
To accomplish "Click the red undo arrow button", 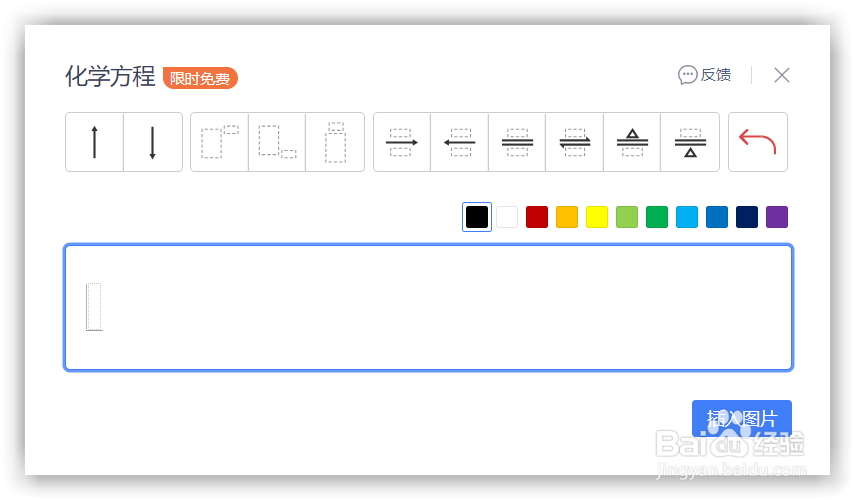I will coord(757,142).
